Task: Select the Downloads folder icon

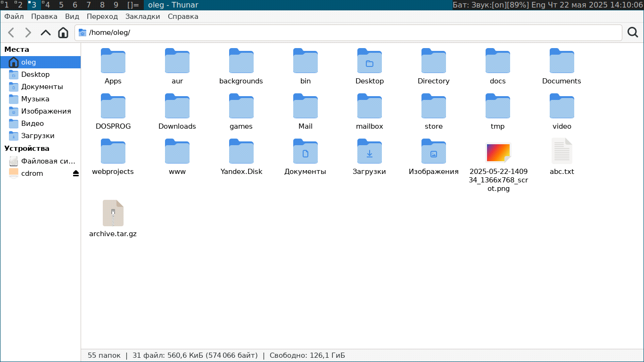Action: coord(177,106)
